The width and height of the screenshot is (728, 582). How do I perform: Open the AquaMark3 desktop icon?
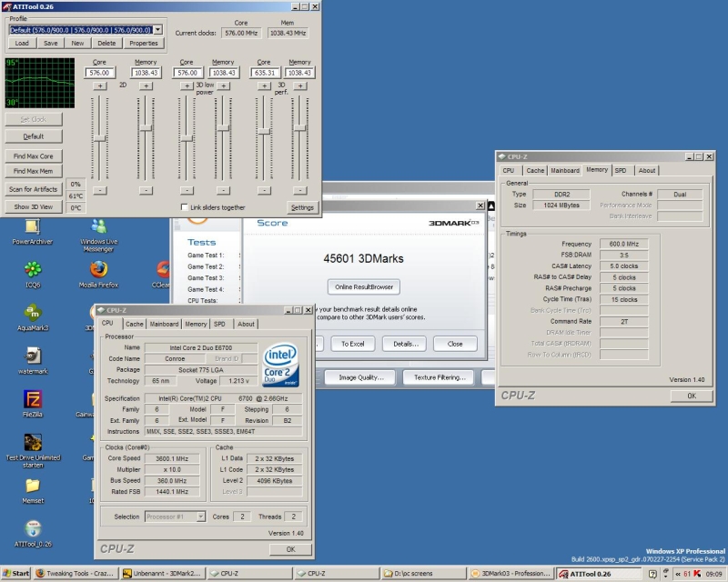[33, 316]
